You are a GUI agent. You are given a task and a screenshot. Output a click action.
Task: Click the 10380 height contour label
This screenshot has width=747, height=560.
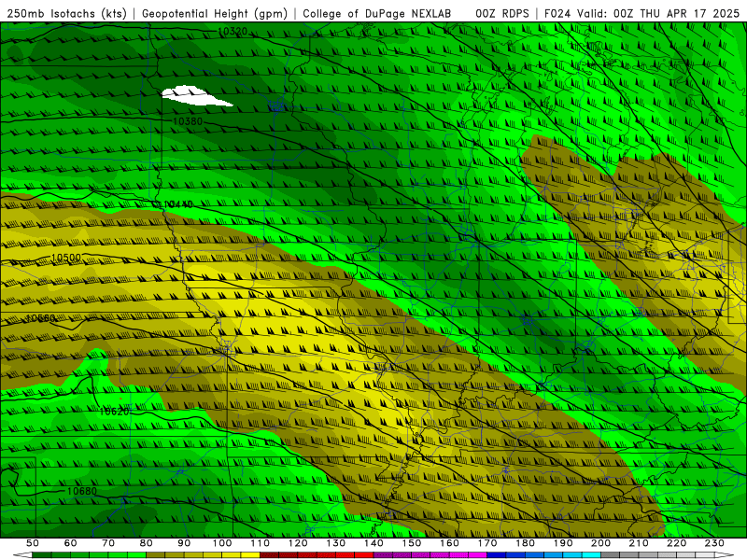[188, 121]
